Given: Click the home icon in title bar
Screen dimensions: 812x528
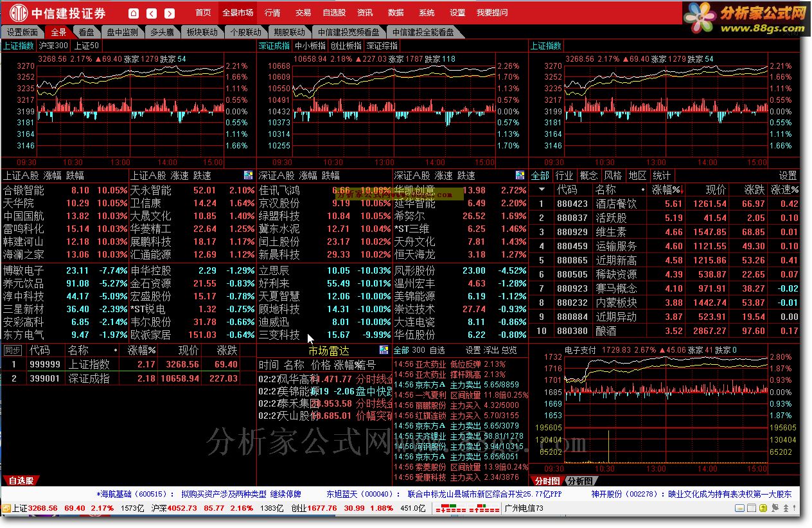Looking at the screenshot, I should click(x=134, y=13).
